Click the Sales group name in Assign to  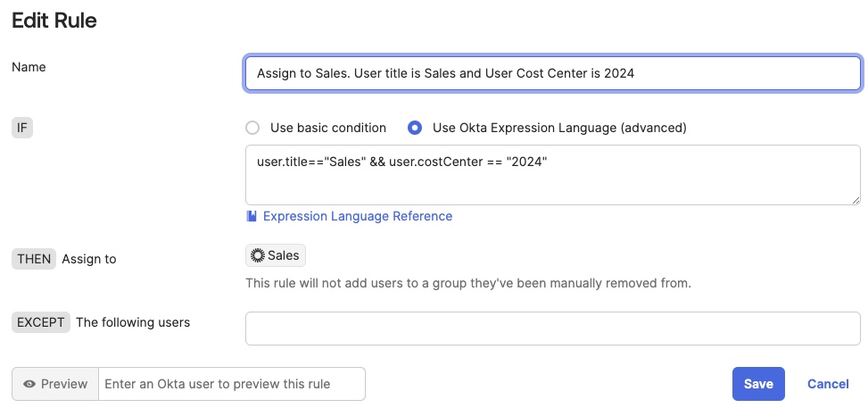(x=284, y=255)
